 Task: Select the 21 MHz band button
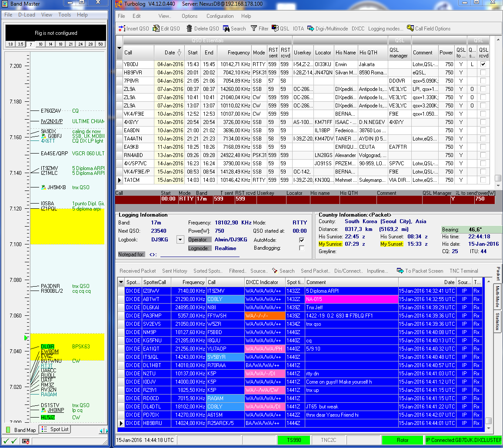(x=70, y=44)
